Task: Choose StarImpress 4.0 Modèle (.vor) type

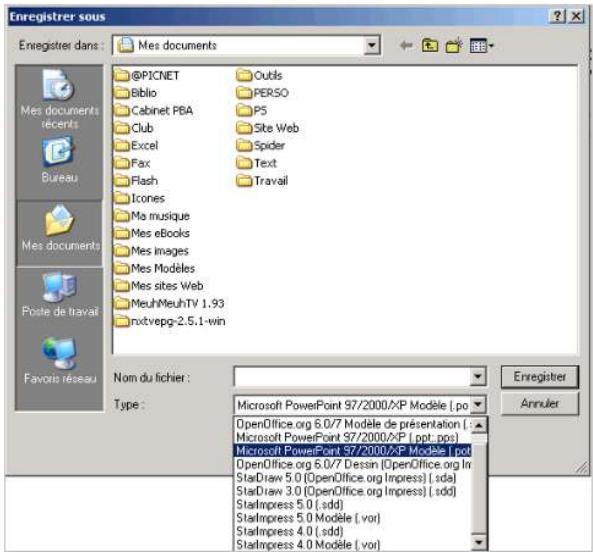Action: [353, 545]
